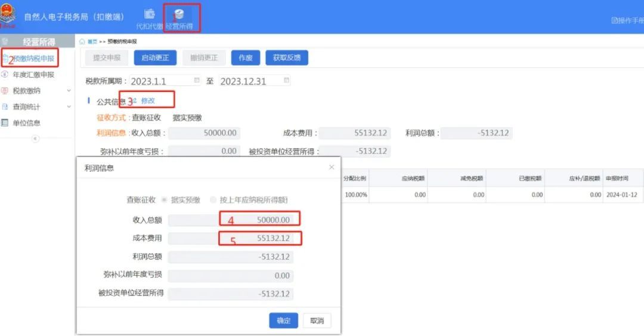Go to home via breadcrumb house icon

(82, 42)
